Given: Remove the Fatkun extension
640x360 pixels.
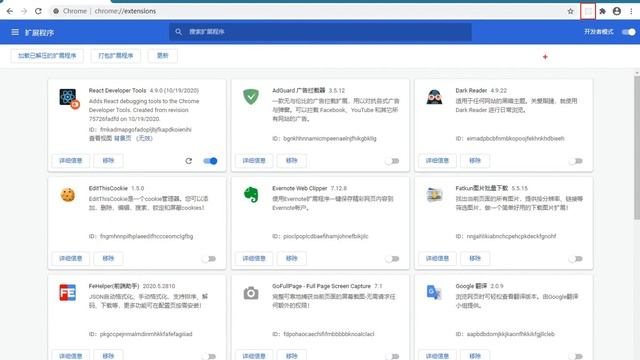Looking at the screenshot, I should click(x=475, y=258).
